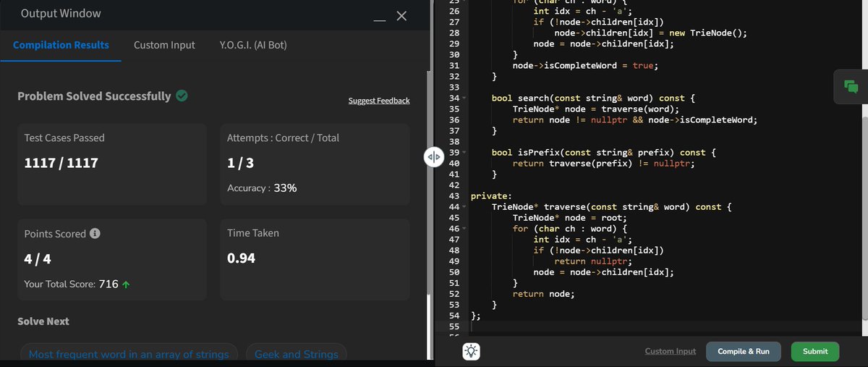Collapse code fold arrow at line 39
The image size is (868, 367).
click(465, 153)
